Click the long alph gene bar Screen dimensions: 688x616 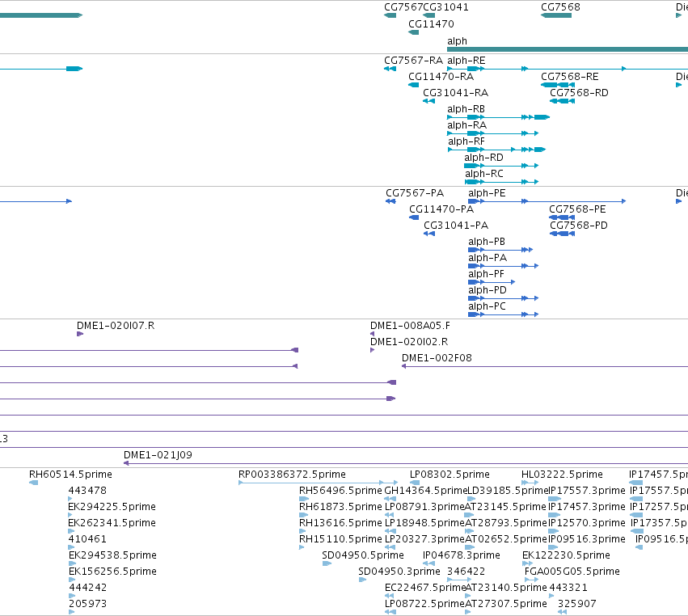[568, 49]
